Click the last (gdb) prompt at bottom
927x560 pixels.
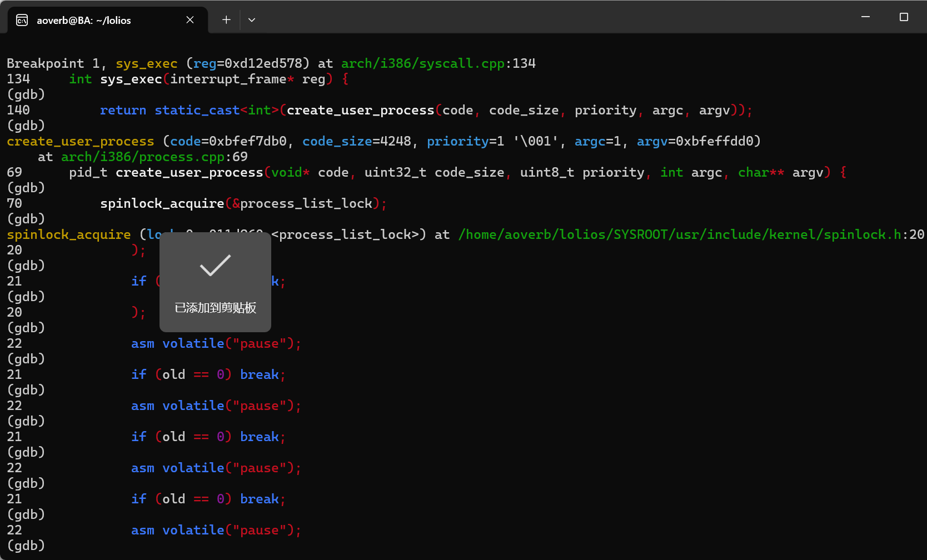coord(26,546)
